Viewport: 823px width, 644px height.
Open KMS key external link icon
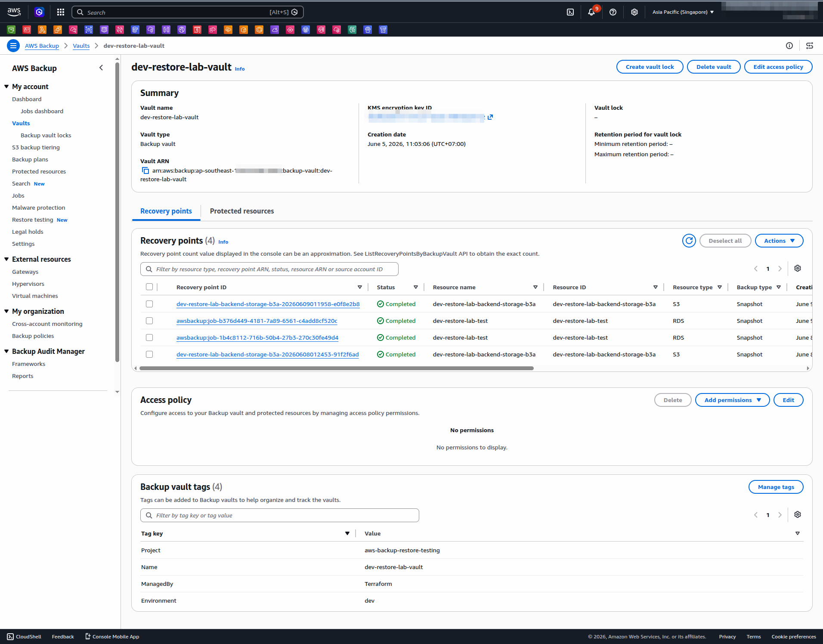click(x=490, y=117)
